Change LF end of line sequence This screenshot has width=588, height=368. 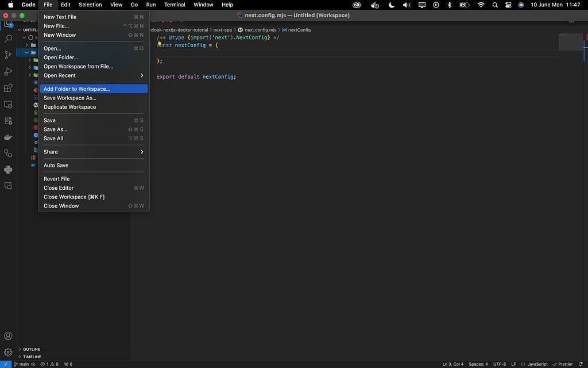(x=513, y=364)
